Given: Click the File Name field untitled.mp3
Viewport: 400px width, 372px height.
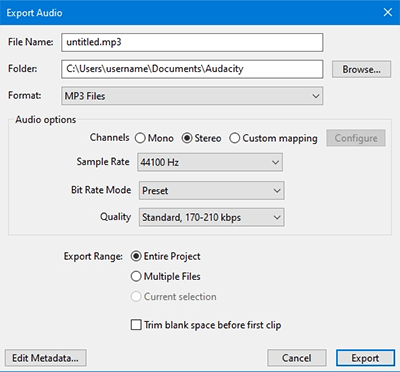Looking at the screenshot, I should 192,42.
